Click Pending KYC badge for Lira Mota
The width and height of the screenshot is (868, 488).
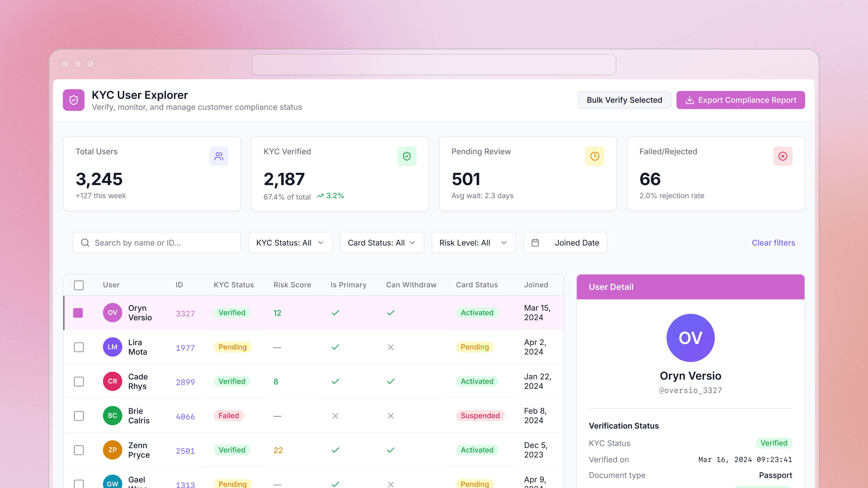[x=233, y=347]
